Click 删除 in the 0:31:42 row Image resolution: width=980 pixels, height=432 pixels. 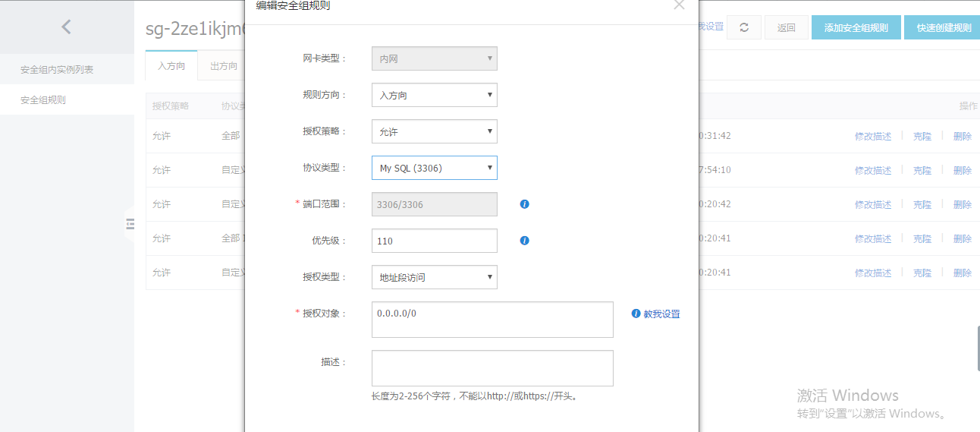[x=963, y=136]
